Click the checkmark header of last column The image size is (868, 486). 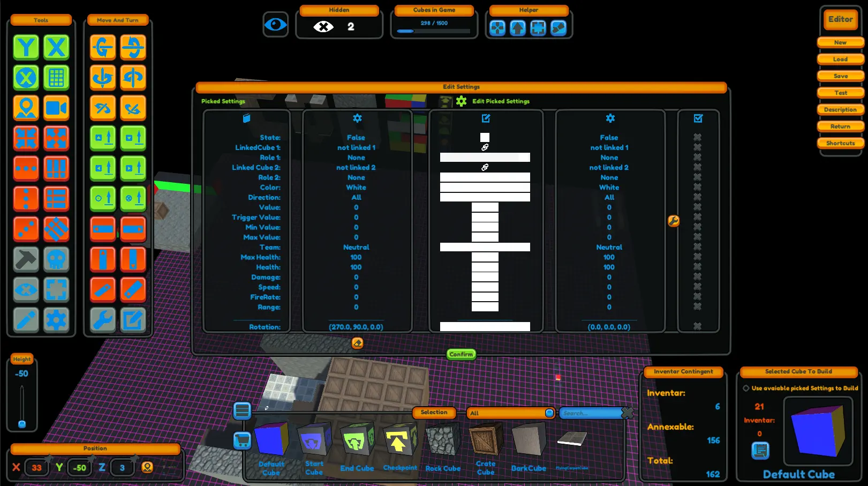pos(698,118)
